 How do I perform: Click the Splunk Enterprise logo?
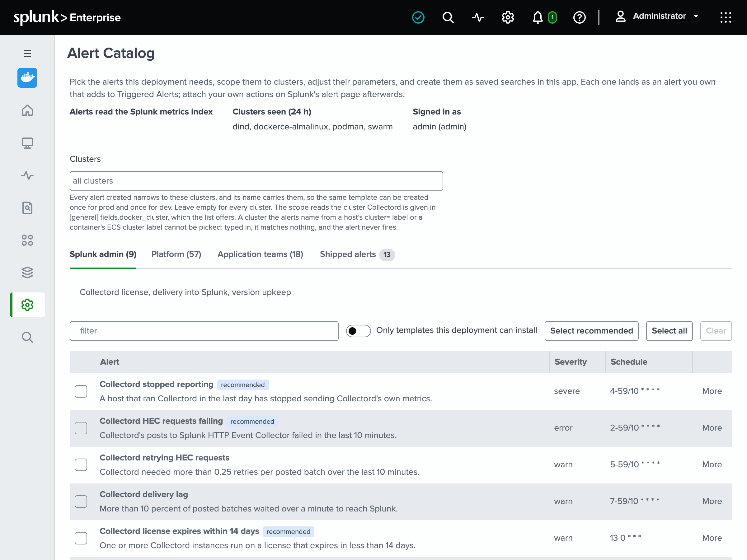[x=67, y=17]
